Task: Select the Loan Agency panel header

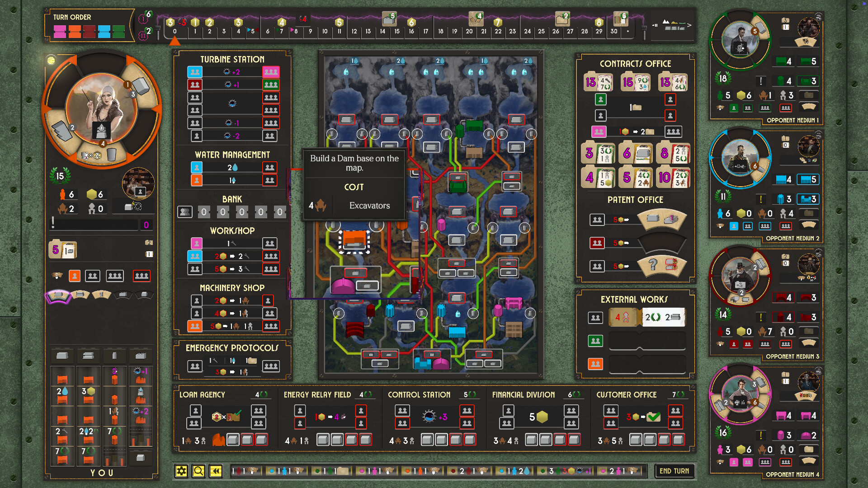Action: click(x=202, y=394)
